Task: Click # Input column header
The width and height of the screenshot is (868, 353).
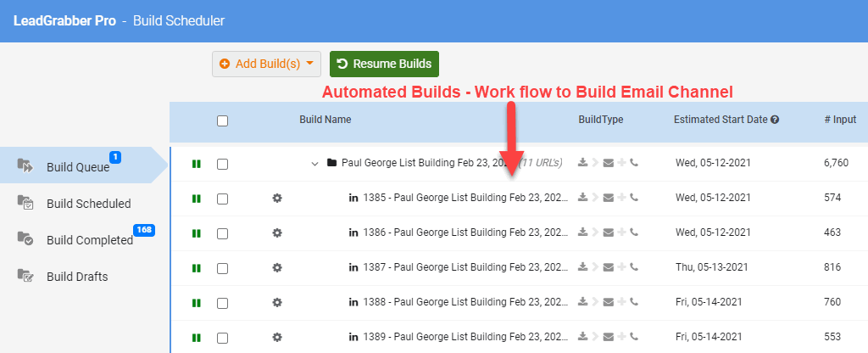Action: tap(840, 119)
